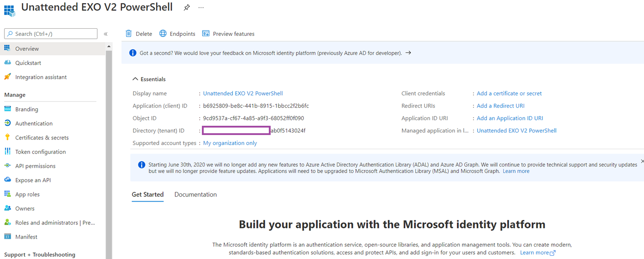Click the Owners people icon

coord(8,208)
